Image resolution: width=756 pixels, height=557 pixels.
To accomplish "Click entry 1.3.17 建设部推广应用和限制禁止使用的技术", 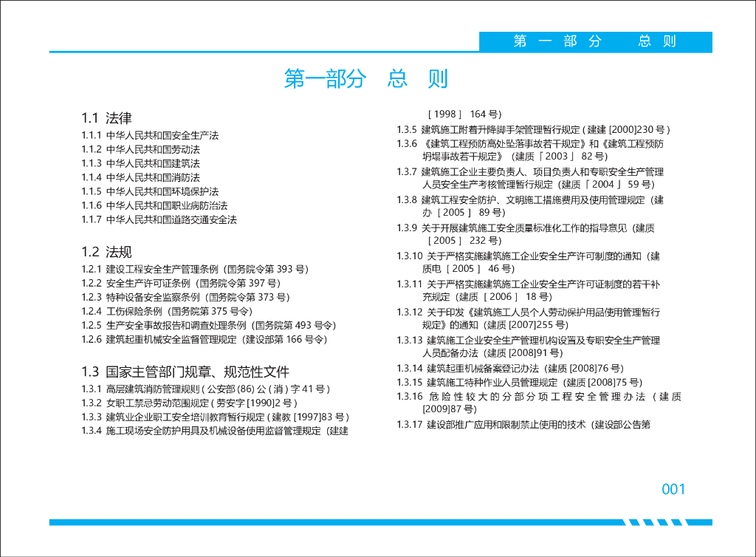I will click(523, 425).
